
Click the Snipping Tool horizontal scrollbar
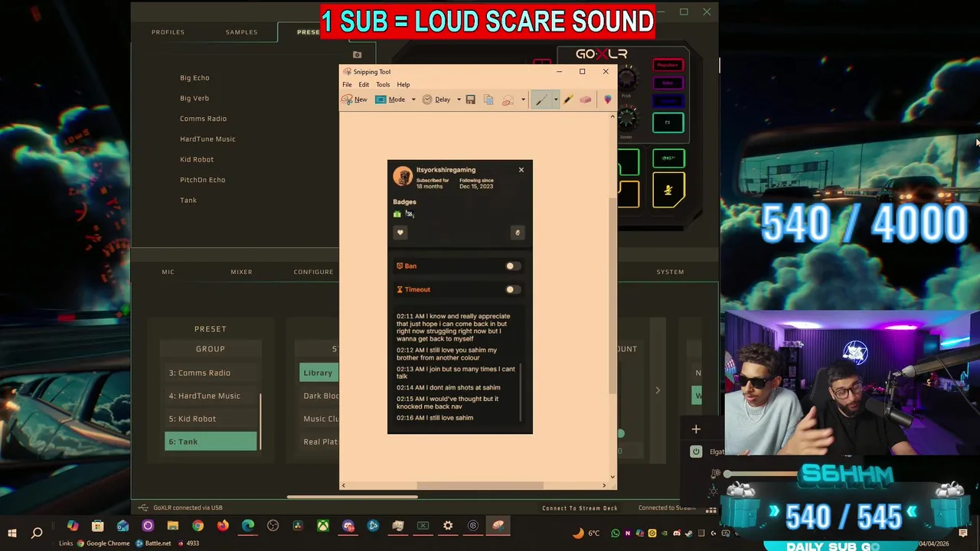tap(480, 485)
